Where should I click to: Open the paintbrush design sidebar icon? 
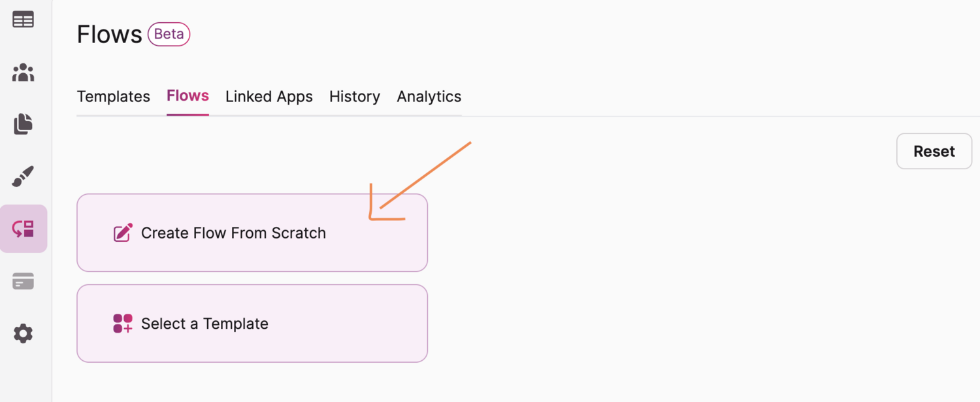pos(23,176)
